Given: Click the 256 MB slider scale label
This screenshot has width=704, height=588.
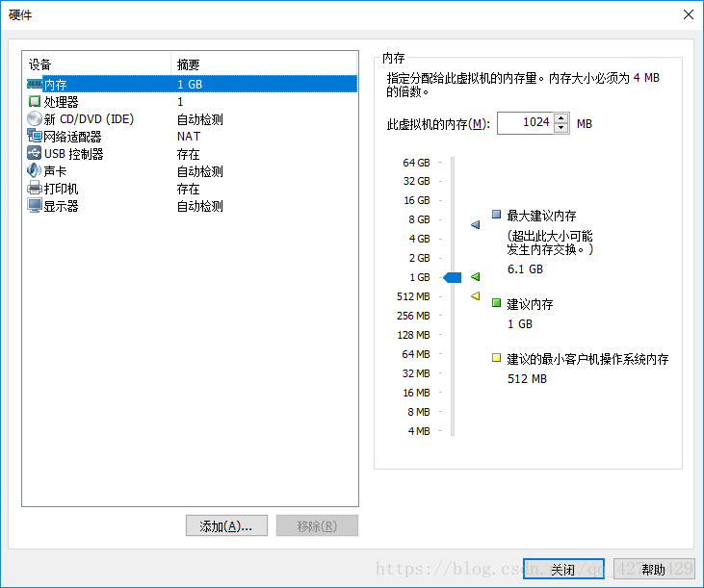Looking at the screenshot, I should tap(413, 316).
